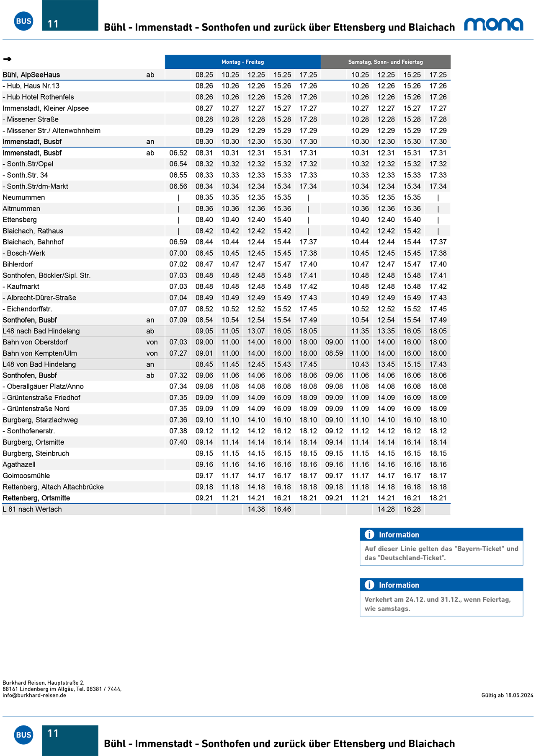The height and width of the screenshot is (756, 536).
Task: Click the stop Rettenberg, Ortsmitte
Action: point(36,498)
